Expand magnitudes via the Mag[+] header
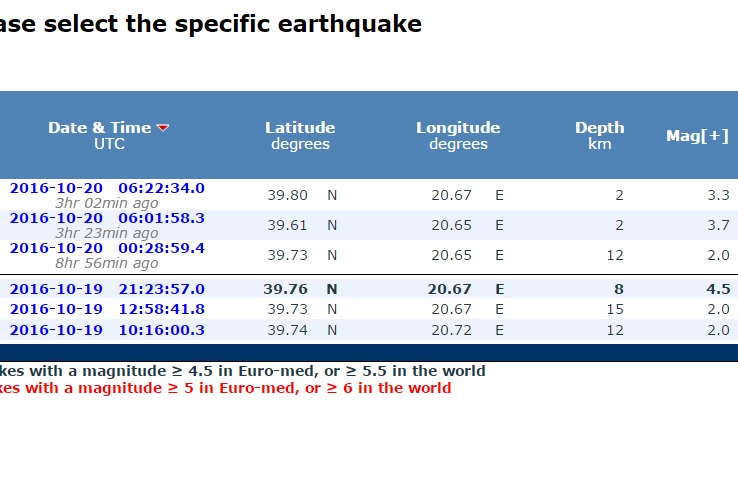The image size is (738, 494). 697,136
